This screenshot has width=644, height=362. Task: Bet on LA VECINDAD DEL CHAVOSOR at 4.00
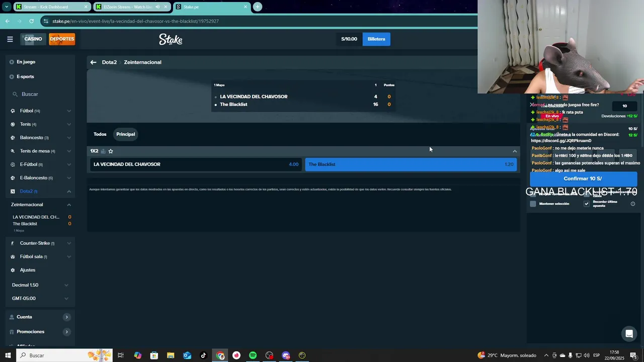(196, 164)
